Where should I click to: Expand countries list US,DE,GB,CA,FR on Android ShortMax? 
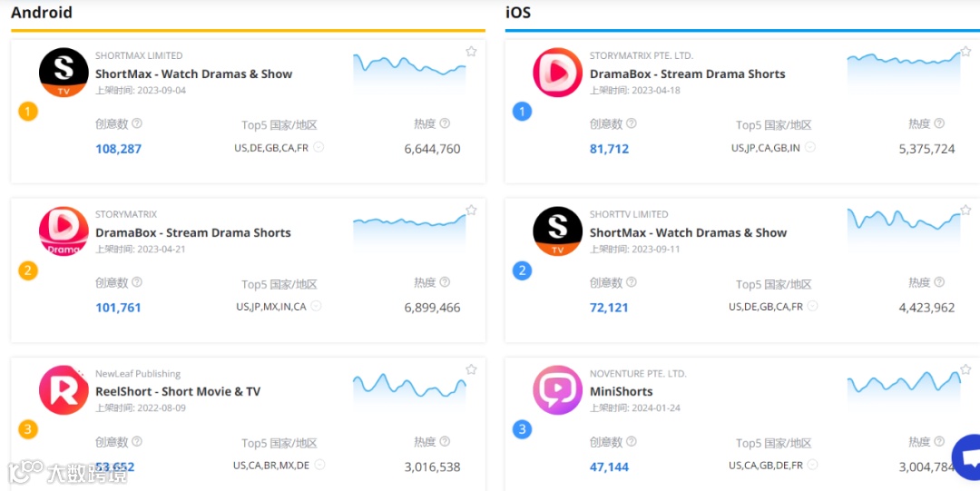pyautogui.click(x=318, y=148)
